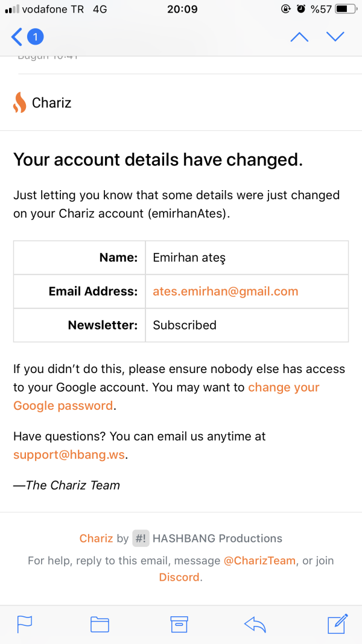Open the Chariz link in the footer

(x=96, y=538)
